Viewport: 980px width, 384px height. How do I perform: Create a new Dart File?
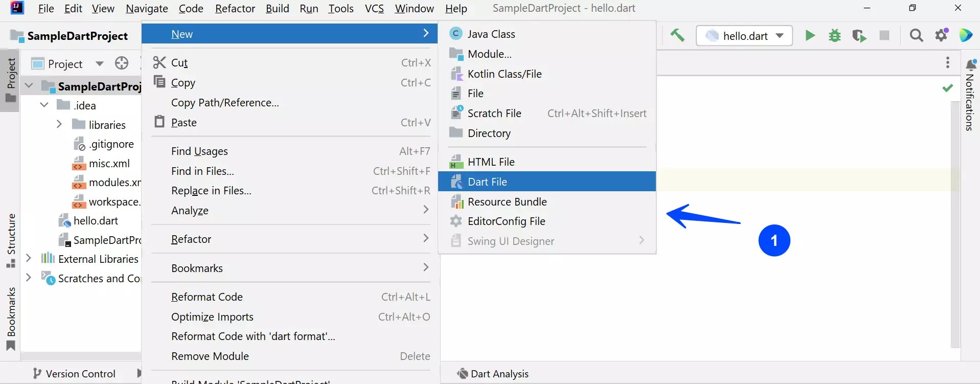[x=547, y=182]
